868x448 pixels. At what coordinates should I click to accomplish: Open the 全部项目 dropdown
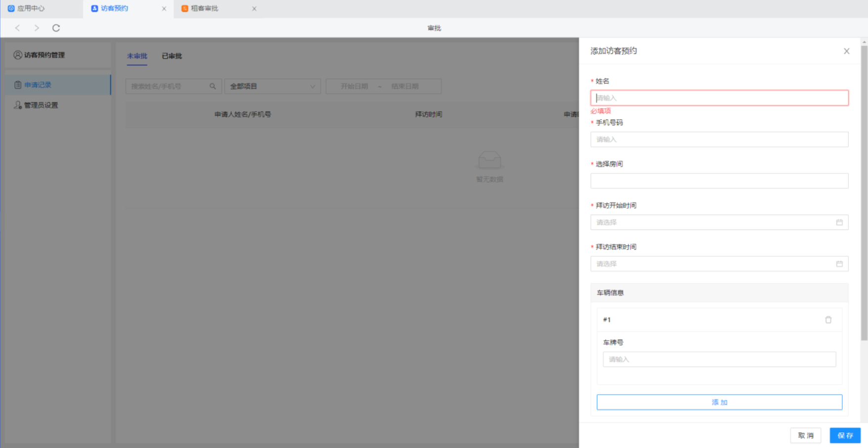click(272, 87)
